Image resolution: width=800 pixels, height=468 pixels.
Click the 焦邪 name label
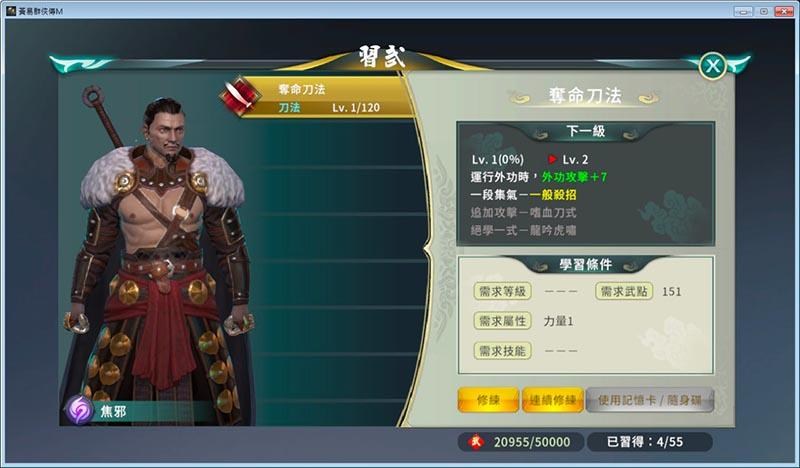[x=113, y=411]
